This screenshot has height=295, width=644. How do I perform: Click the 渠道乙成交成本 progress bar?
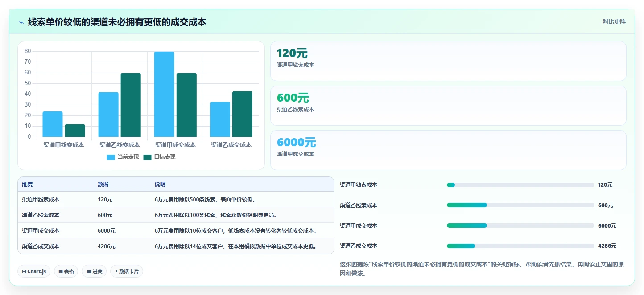point(520,246)
